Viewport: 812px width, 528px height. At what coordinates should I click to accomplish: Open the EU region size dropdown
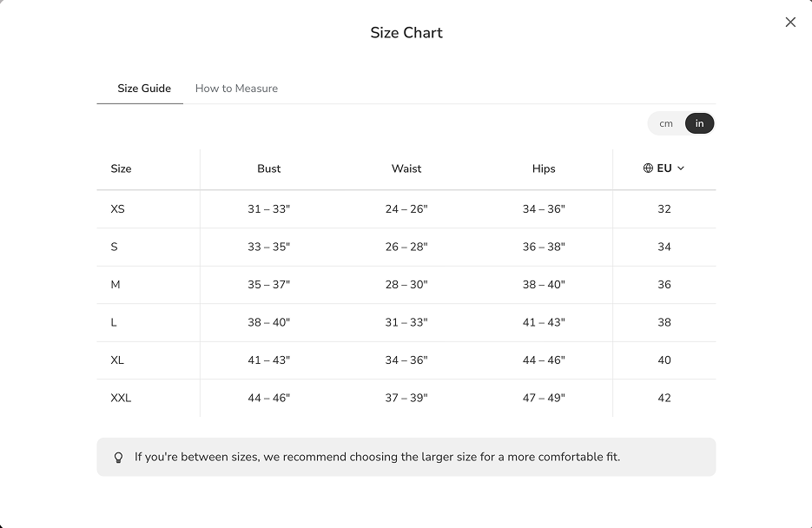point(663,168)
